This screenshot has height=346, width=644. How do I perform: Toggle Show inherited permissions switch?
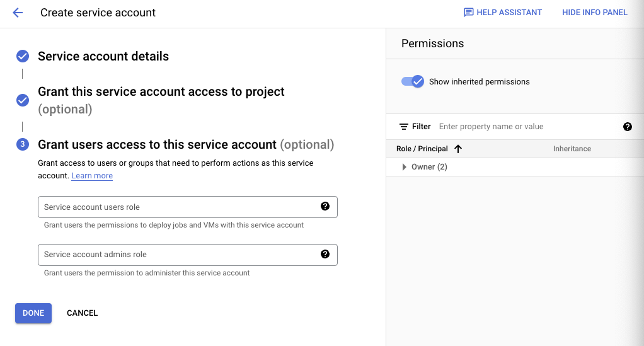(413, 81)
